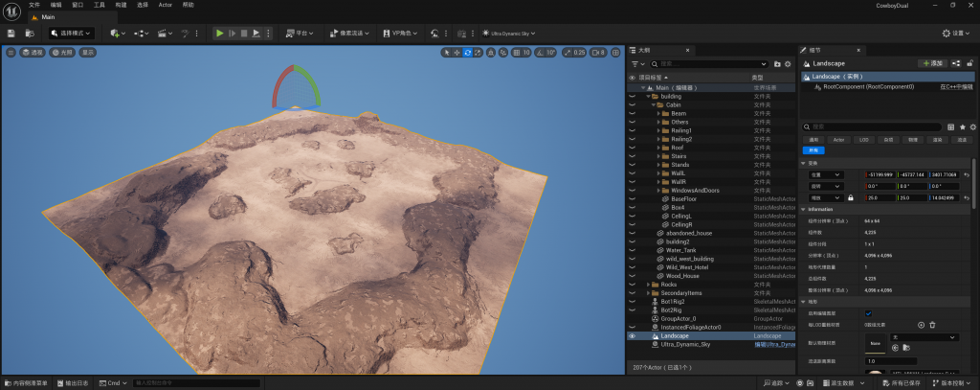Click the scale lock icon next to 缩放
The height and width of the screenshot is (390, 980).
[x=850, y=197]
